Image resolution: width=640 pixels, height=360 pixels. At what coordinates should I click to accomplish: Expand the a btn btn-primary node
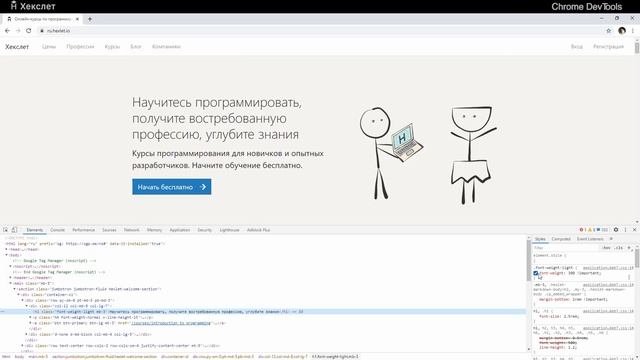[x=31, y=323]
